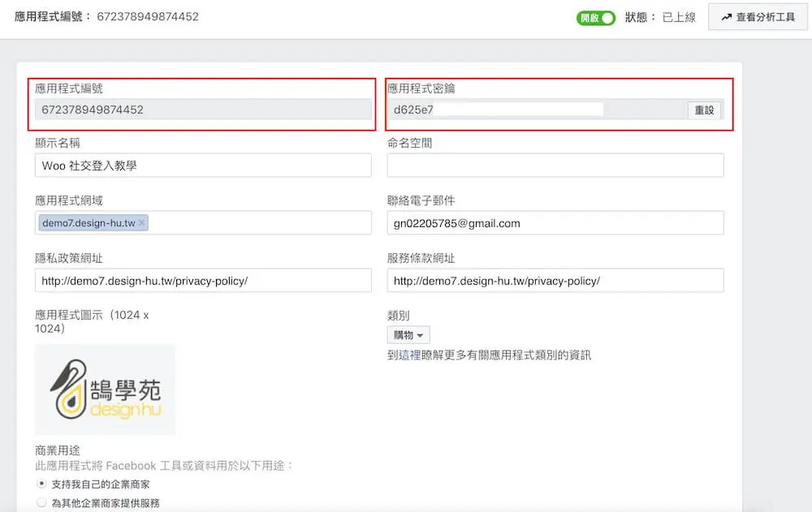Click the 類別 label
Screen dimensions: 812x512
point(398,316)
